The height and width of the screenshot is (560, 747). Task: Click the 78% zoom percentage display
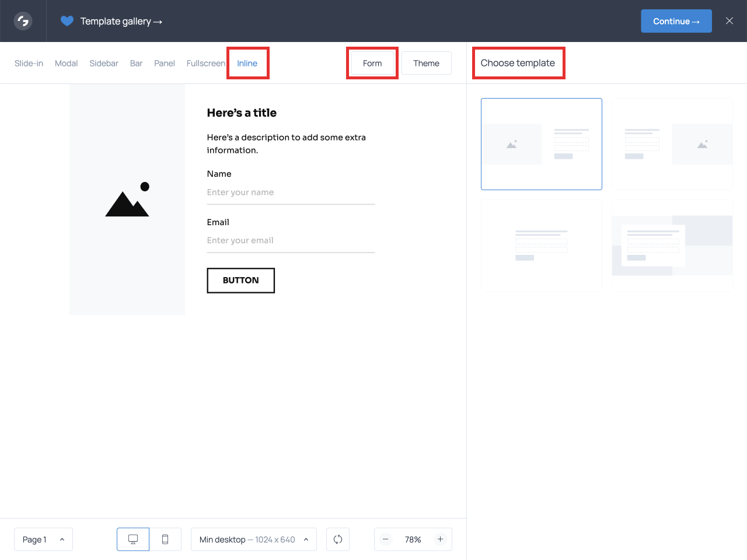point(413,539)
